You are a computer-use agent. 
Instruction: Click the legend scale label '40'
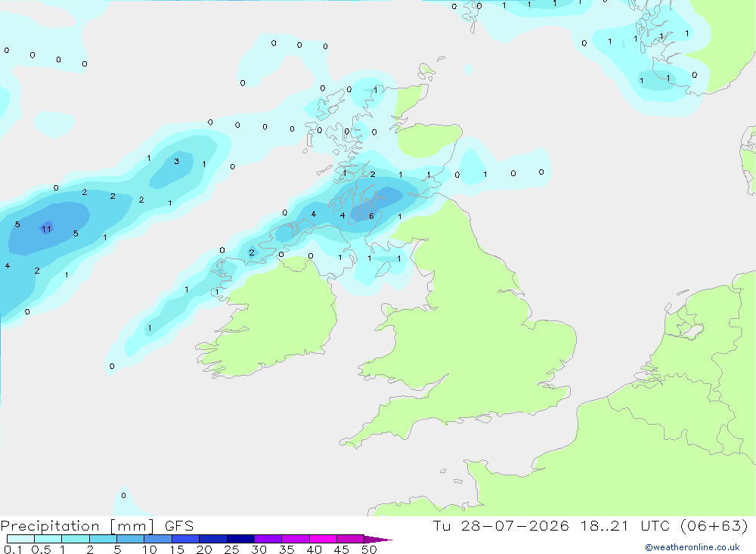tap(314, 549)
